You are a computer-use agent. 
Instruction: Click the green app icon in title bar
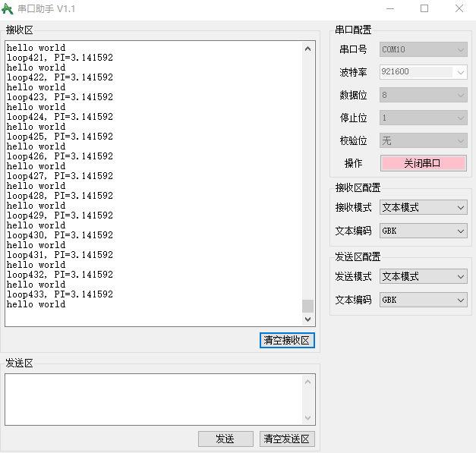click(8, 9)
